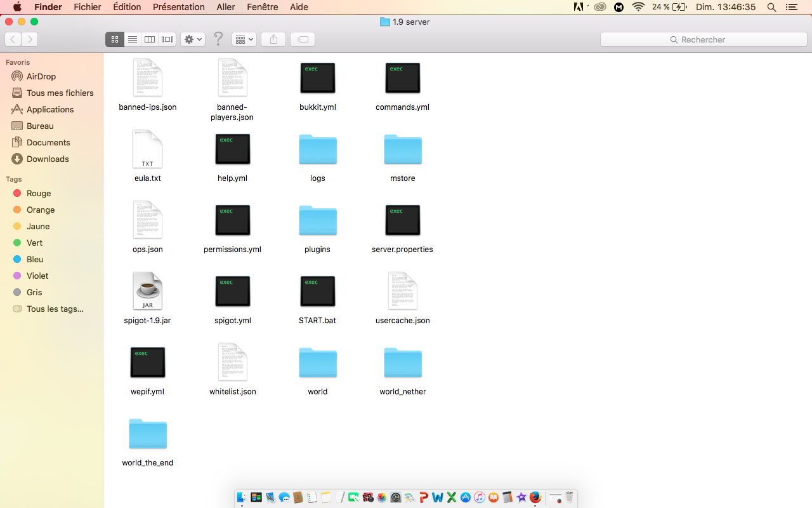The image size is (812, 508).
Task: Click the battery status in menu bar
Action: pos(671,7)
